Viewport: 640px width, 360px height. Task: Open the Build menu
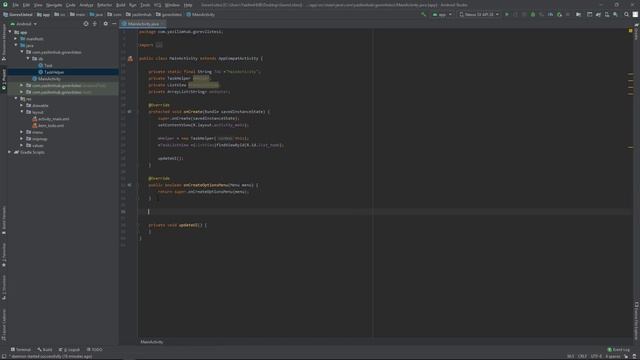(x=120, y=5)
